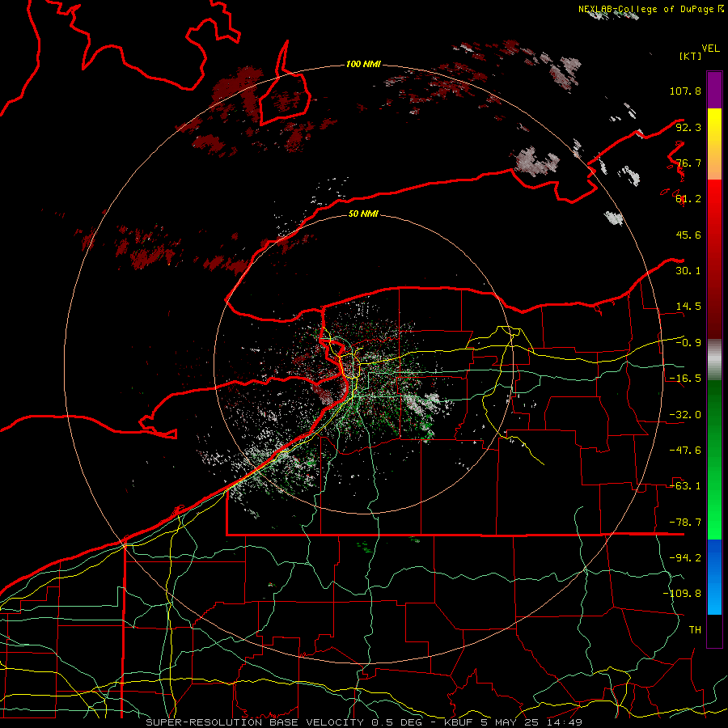Click the 30.1 value on velocity scale
The height and width of the screenshot is (728, 728).
click(x=688, y=271)
